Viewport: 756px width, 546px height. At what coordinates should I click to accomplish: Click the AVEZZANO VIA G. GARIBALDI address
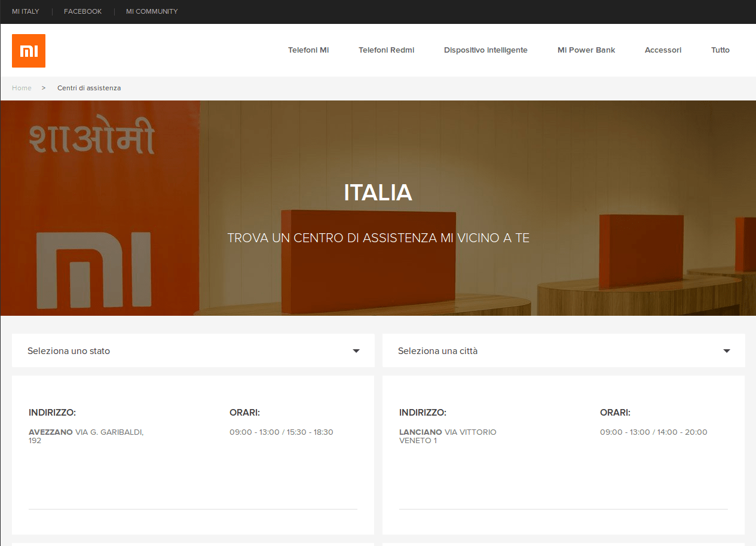click(86, 436)
